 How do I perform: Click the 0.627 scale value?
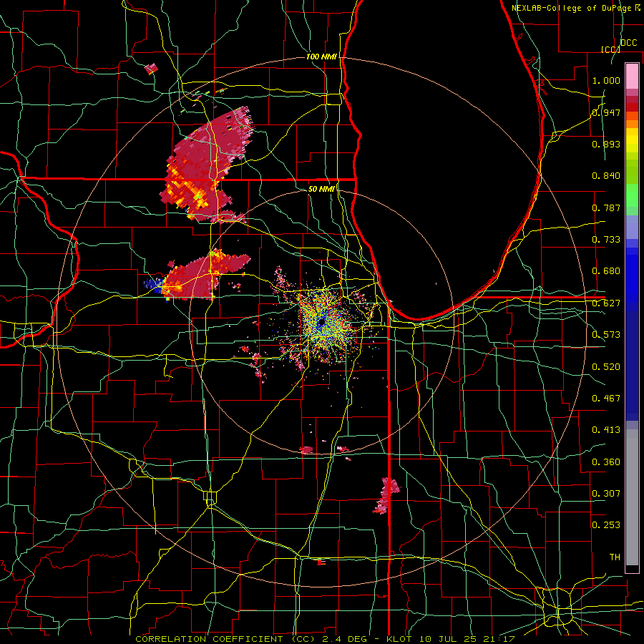(x=606, y=303)
